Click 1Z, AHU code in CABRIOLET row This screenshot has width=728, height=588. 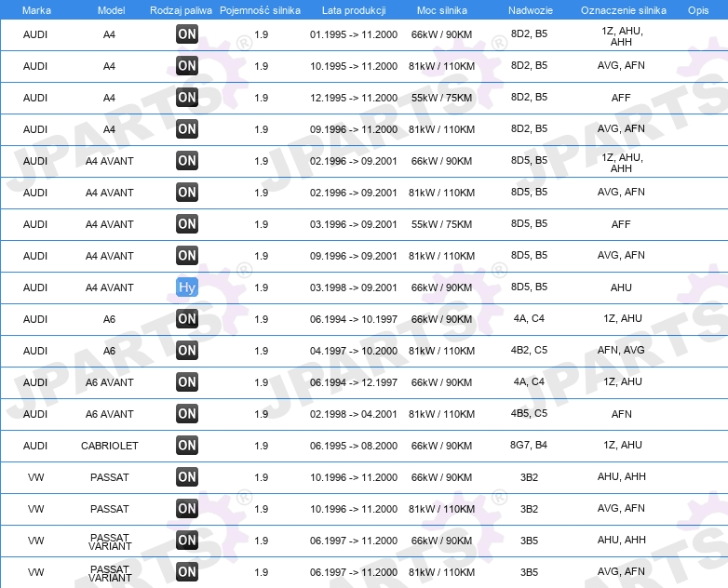tap(623, 445)
